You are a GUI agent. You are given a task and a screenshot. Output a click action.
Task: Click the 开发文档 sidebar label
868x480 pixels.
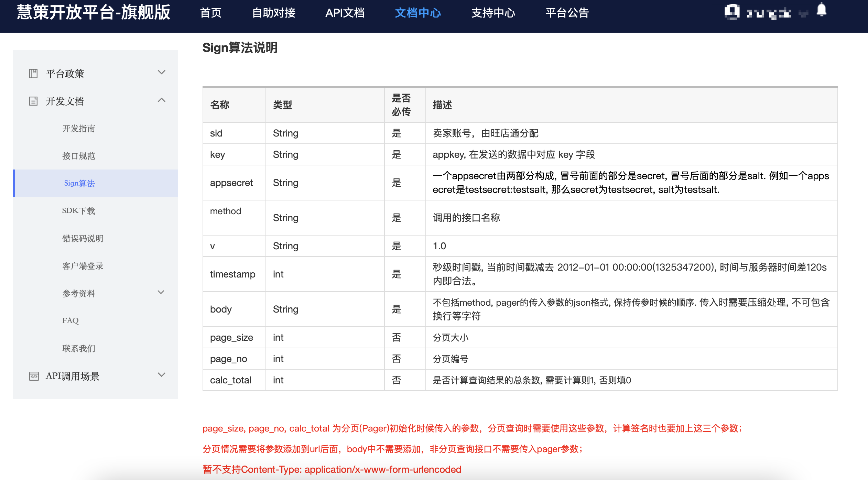(x=65, y=101)
